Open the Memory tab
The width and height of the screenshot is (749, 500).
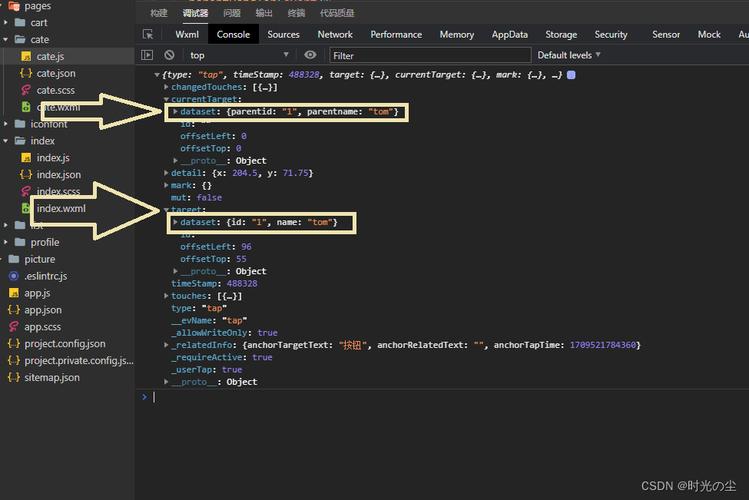(x=457, y=34)
